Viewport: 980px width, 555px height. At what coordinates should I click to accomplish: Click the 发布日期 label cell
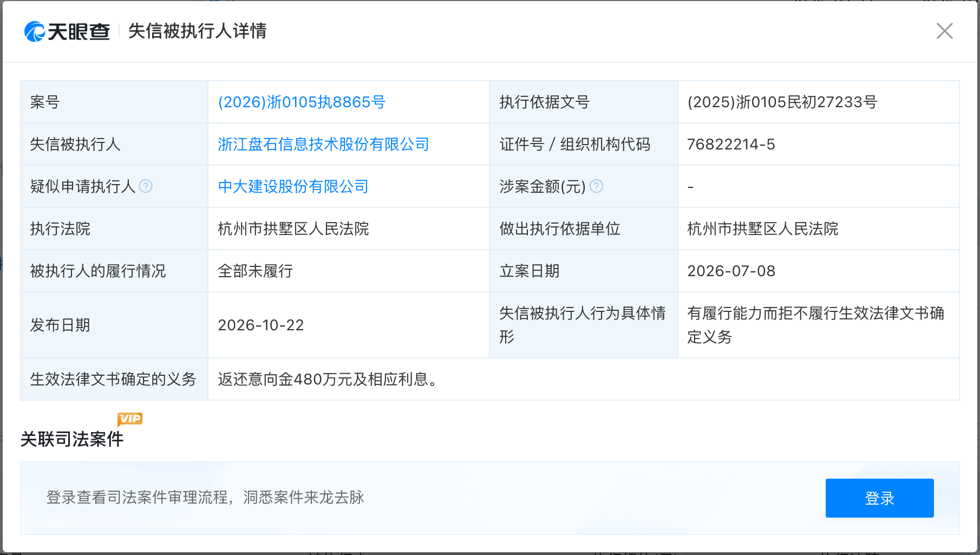(x=114, y=325)
